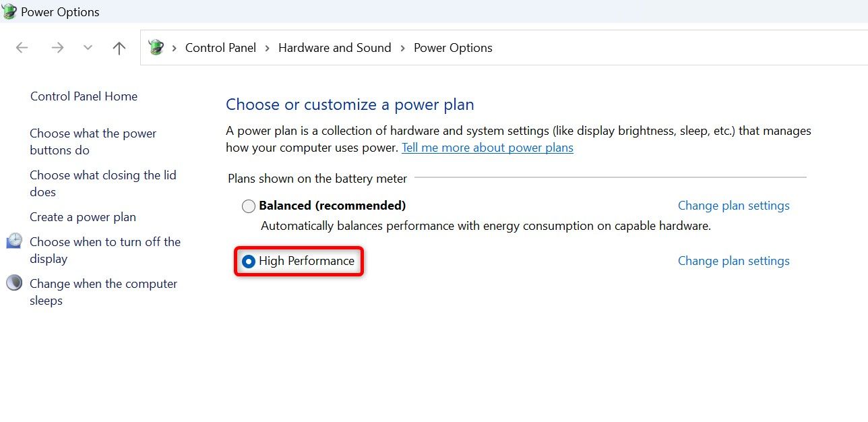
Task: Click the clock icon beside display setting
Action: 14,241
